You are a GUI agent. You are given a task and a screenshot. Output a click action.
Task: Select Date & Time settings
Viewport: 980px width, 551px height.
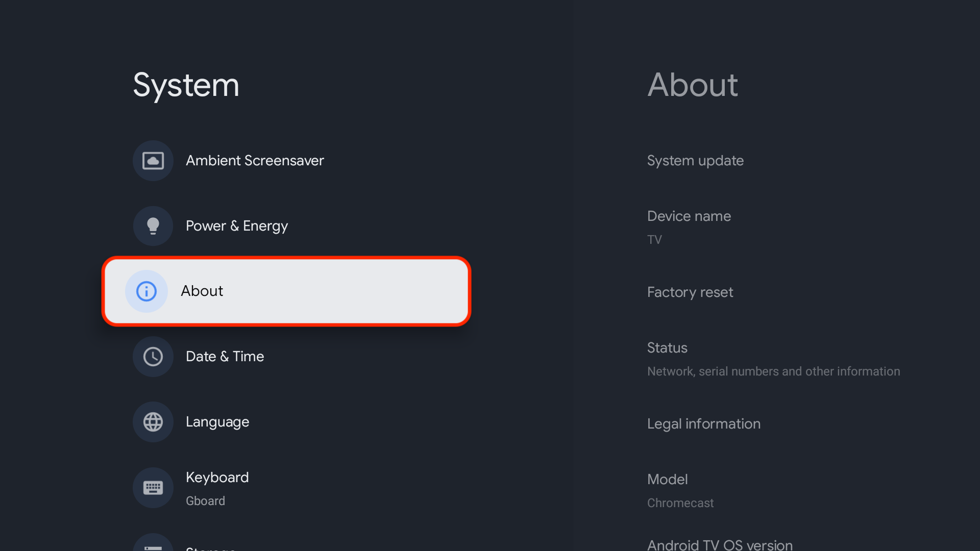point(225,355)
